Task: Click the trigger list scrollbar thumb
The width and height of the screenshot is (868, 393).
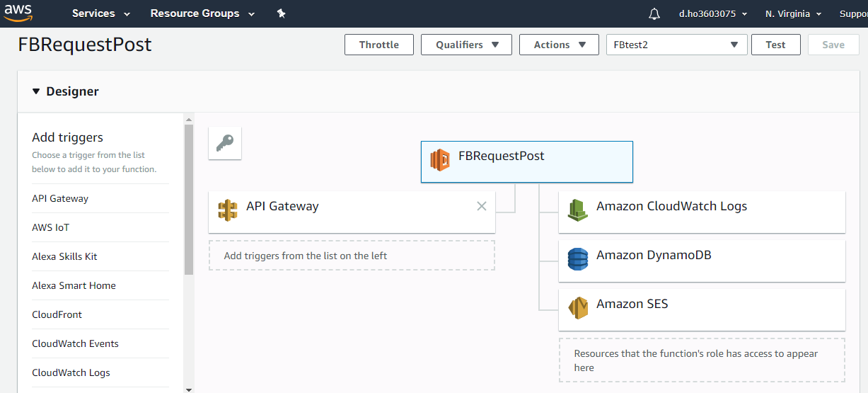Action: [x=189, y=199]
